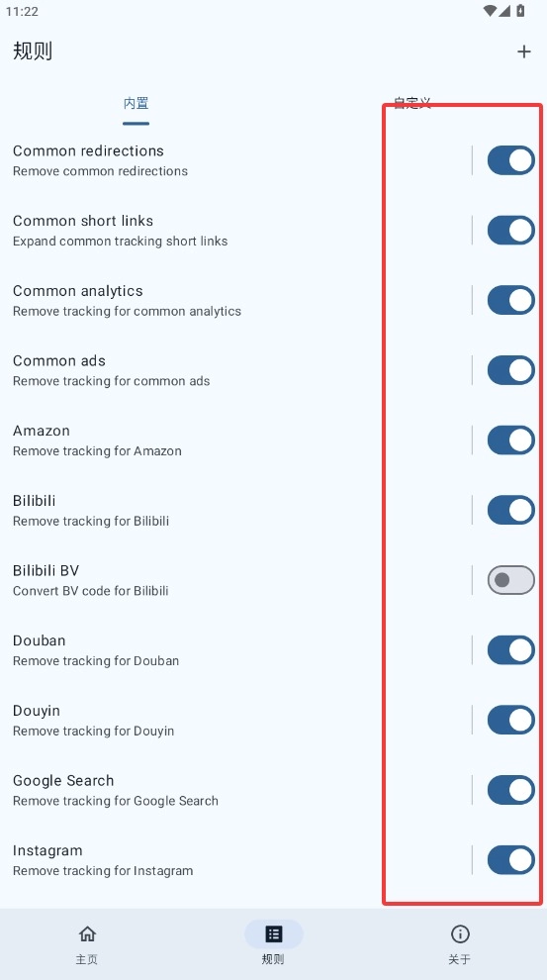
Task: Disable the Common redirections toggle
Action: (510, 160)
